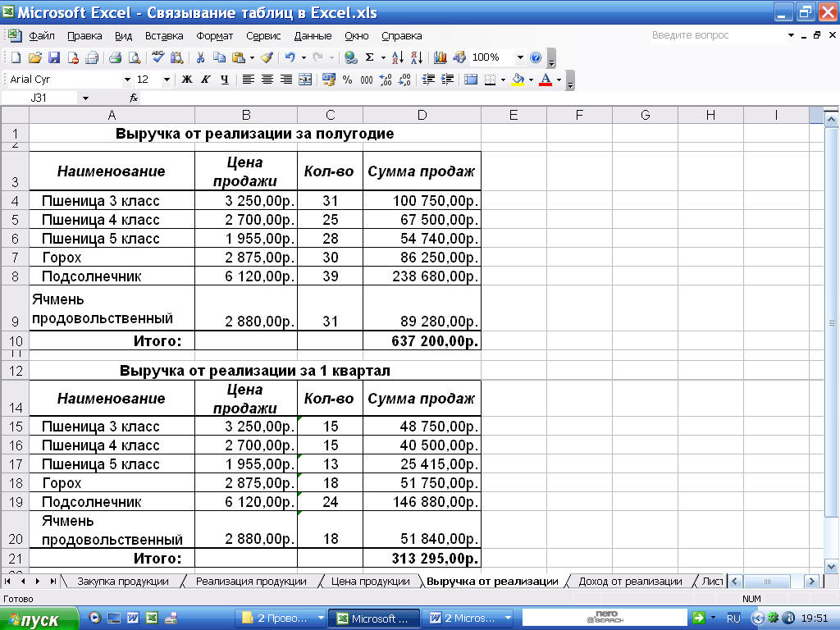Run the Spelling check icon
This screenshot has height=630, width=840.
(157, 57)
